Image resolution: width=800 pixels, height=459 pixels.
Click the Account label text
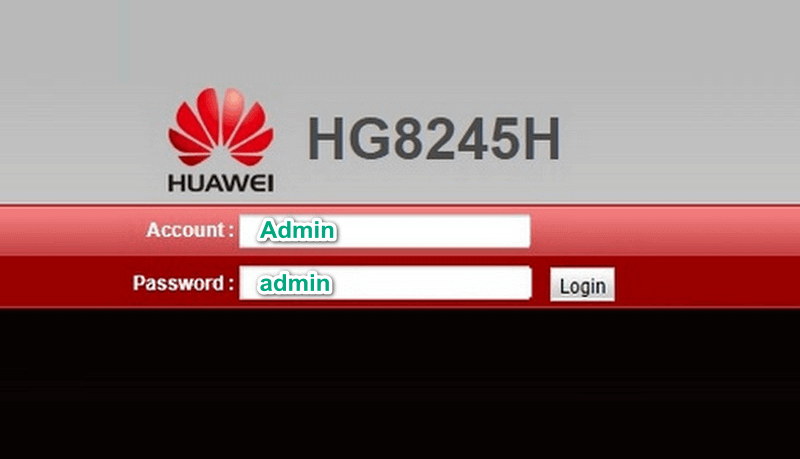[190, 230]
